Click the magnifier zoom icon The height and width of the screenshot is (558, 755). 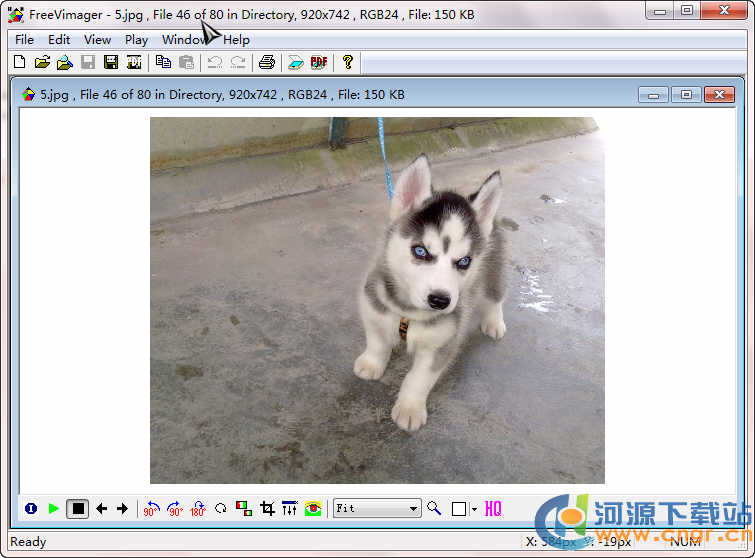point(434,508)
